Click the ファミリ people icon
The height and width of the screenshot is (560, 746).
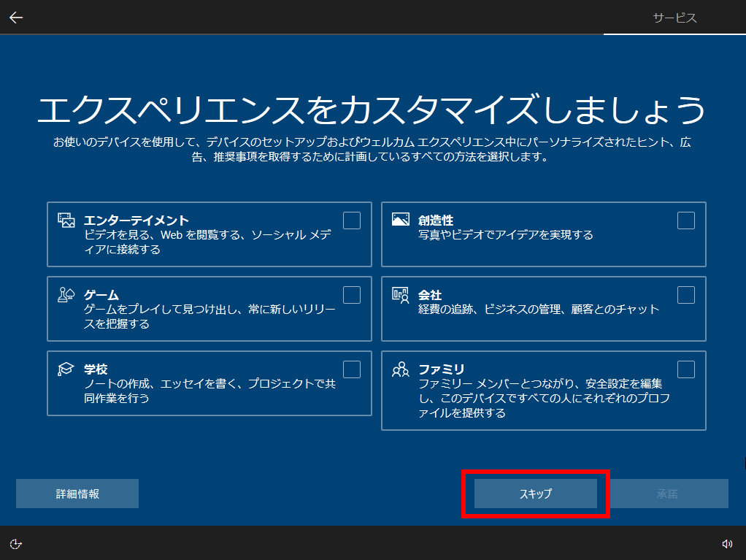401,369
